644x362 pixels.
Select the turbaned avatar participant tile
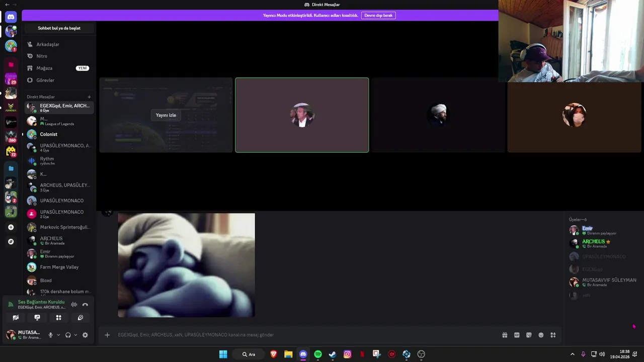(x=438, y=115)
